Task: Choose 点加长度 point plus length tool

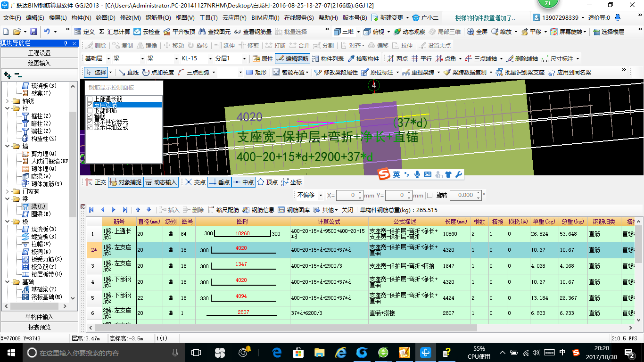Action: point(158,72)
